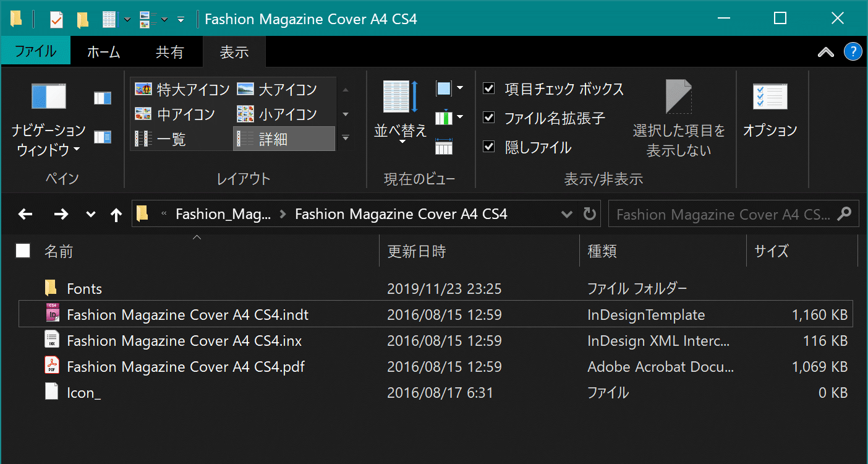This screenshot has height=464, width=868.
Task: Click the Icon_ file name
Action: tap(83, 393)
